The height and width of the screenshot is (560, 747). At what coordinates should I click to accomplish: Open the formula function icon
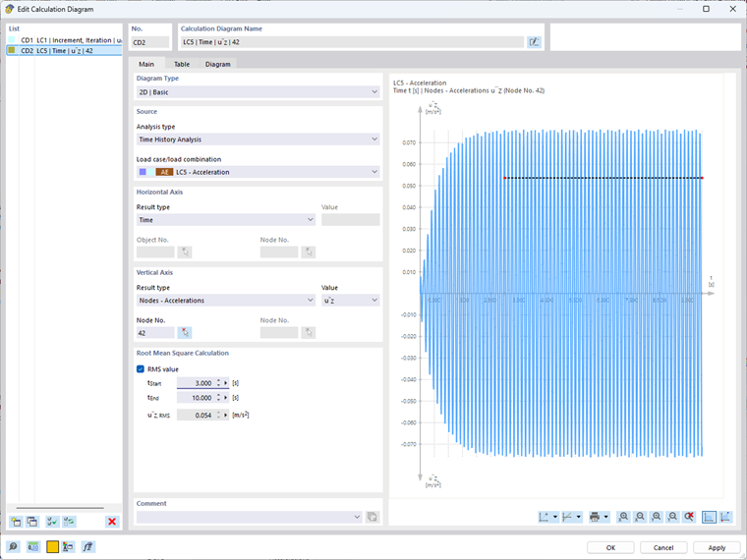click(x=88, y=546)
